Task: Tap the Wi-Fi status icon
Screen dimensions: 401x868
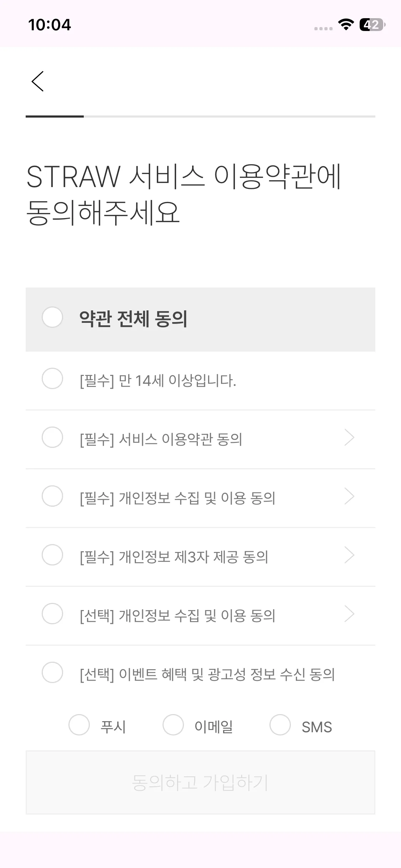Action: [x=345, y=25]
